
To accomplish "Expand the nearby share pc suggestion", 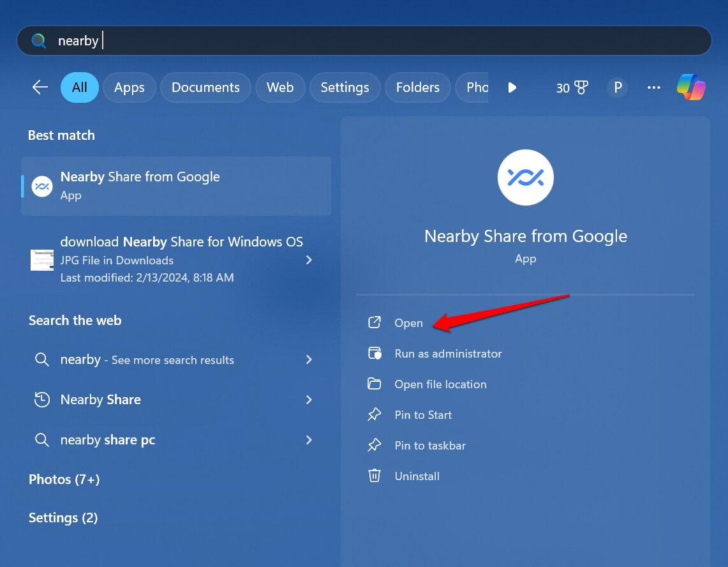I will point(309,440).
